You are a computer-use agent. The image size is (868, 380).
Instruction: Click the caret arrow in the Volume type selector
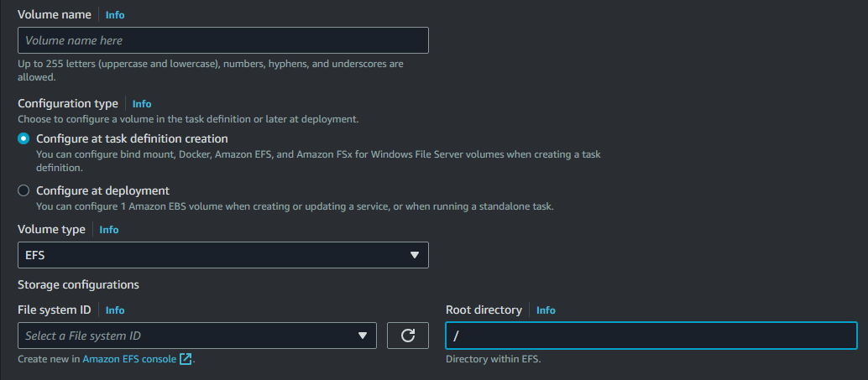[x=414, y=255]
